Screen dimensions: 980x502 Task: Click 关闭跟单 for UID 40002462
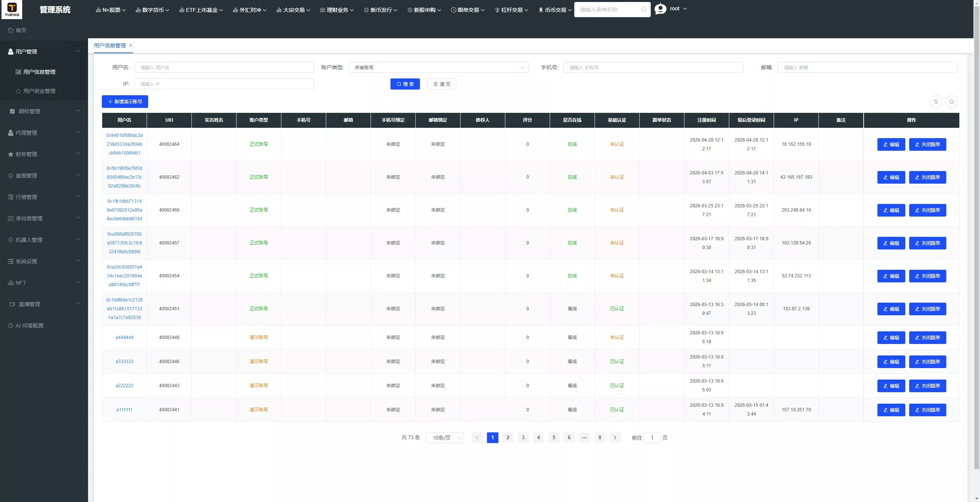coord(928,177)
